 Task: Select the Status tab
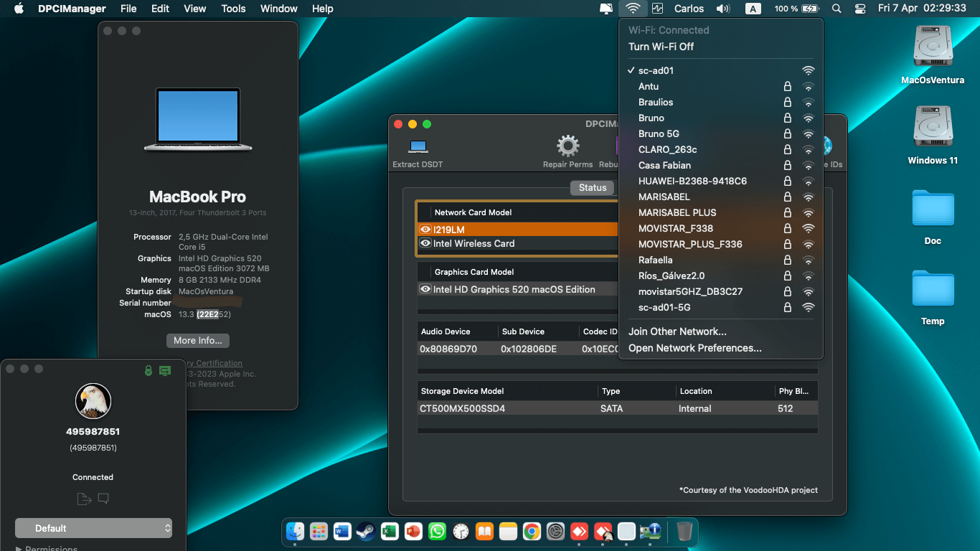coord(593,187)
